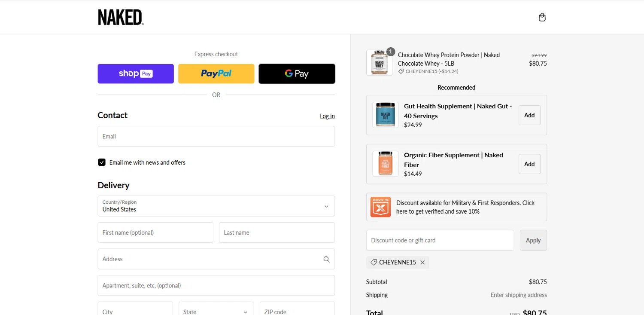Add Naked Fiber supplement to order

pyautogui.click(x=529, y=164)
